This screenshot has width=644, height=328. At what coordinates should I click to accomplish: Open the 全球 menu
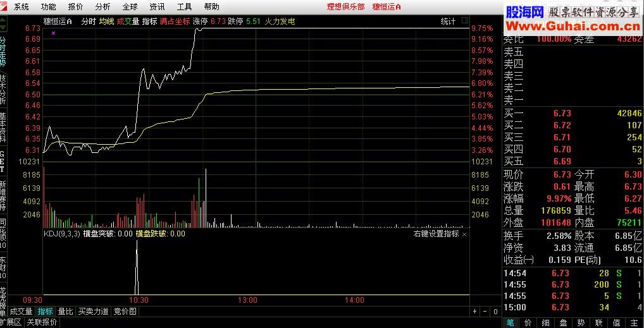pyautogui.click(x=130, y=6)
